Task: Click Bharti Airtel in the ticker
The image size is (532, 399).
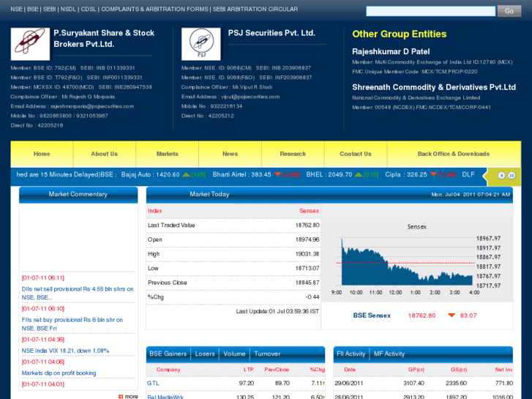Action: (241, 174)
